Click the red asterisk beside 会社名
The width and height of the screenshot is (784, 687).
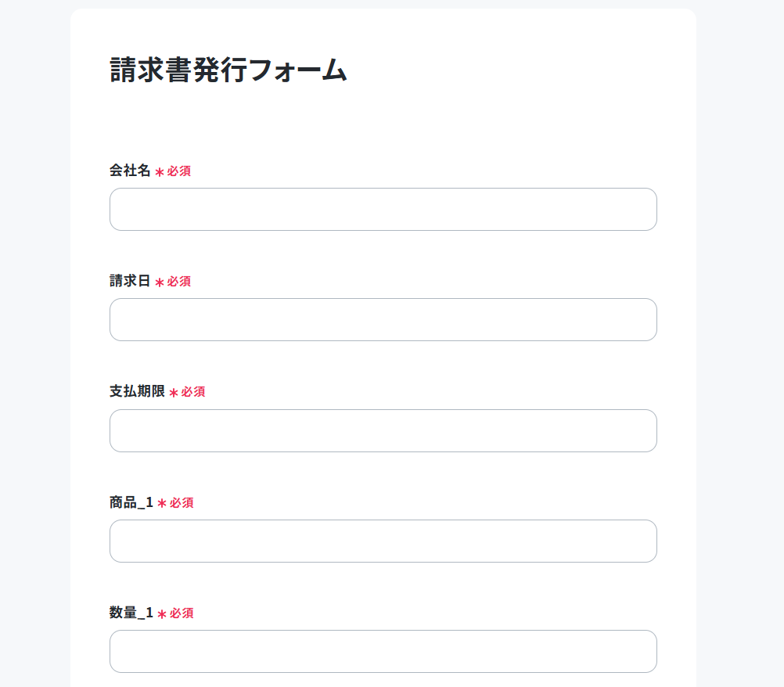[x=160, y=172]
